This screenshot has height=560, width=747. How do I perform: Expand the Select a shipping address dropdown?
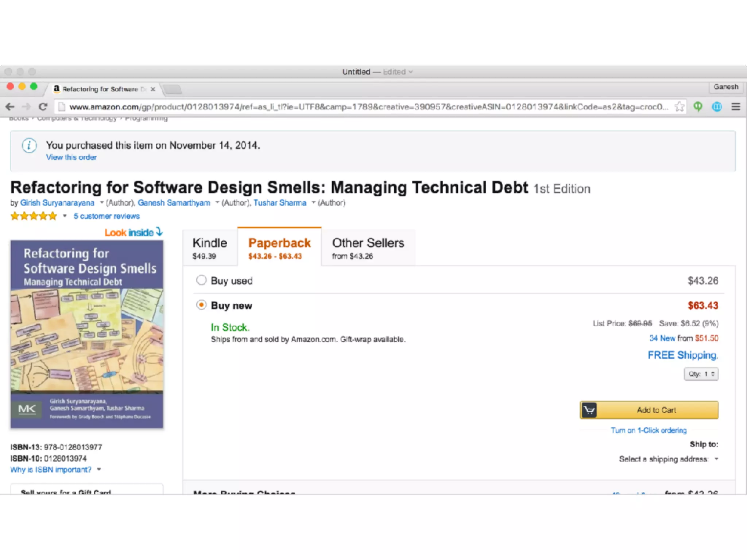[x=668, y=459]
